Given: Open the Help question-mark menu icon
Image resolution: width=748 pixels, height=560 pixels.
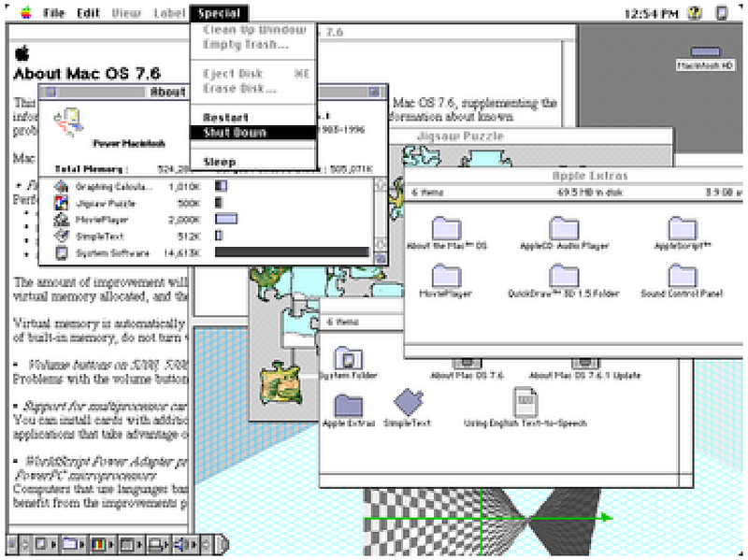Looking at the screenshot, I should click(695, 13).
